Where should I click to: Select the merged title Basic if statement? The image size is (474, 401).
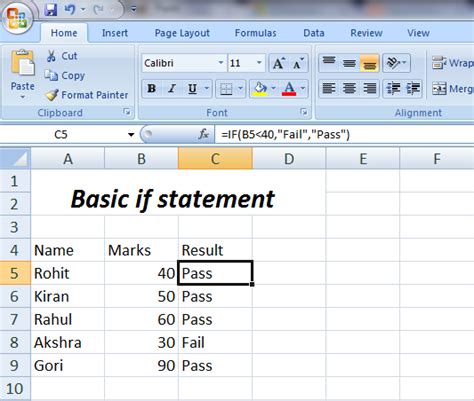tap(178, 193)
